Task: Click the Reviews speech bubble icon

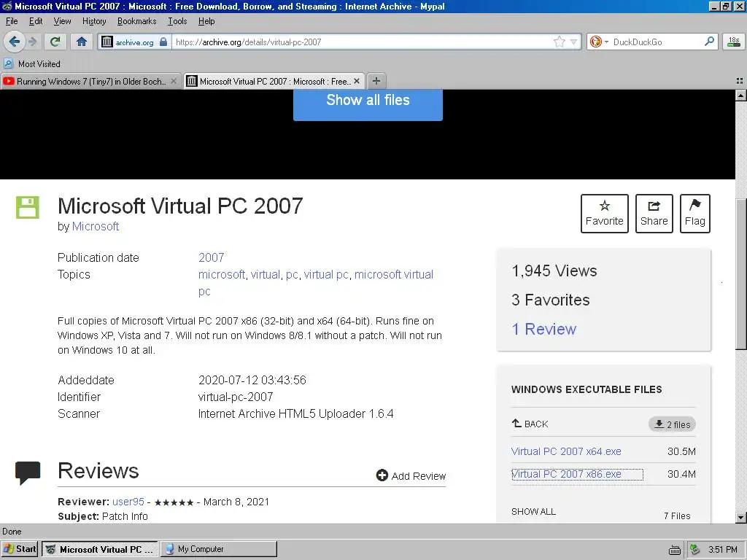Action: [28, 472]
